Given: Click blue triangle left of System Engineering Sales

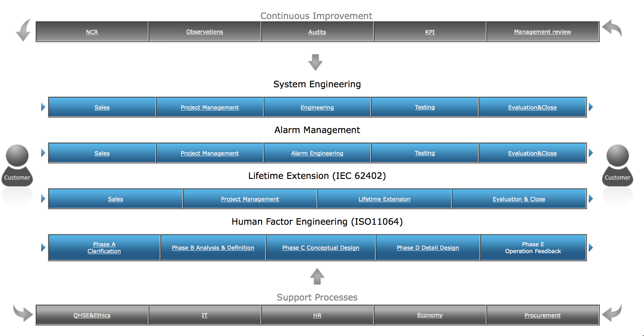Looking at the screenshot, I should pos(43,107).
